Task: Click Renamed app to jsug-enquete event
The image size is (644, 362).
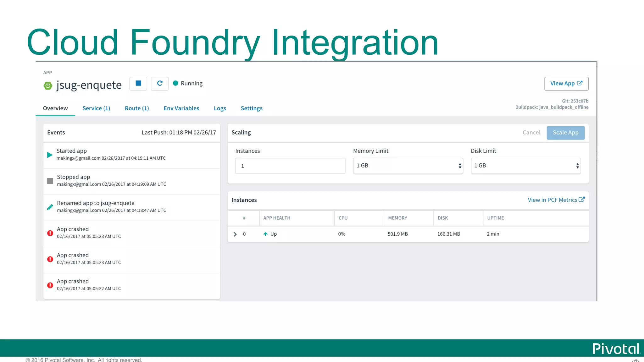Action: tap(96, 203)
